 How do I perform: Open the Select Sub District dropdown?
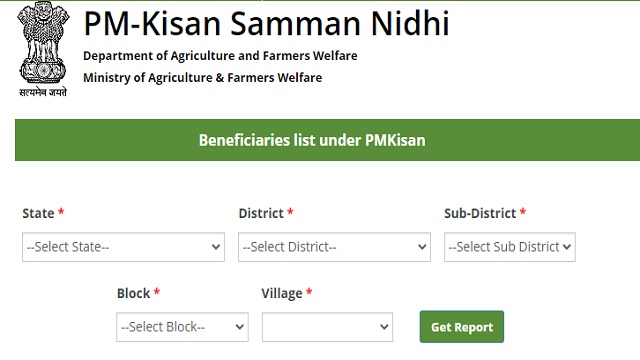[x=510, y=247]
